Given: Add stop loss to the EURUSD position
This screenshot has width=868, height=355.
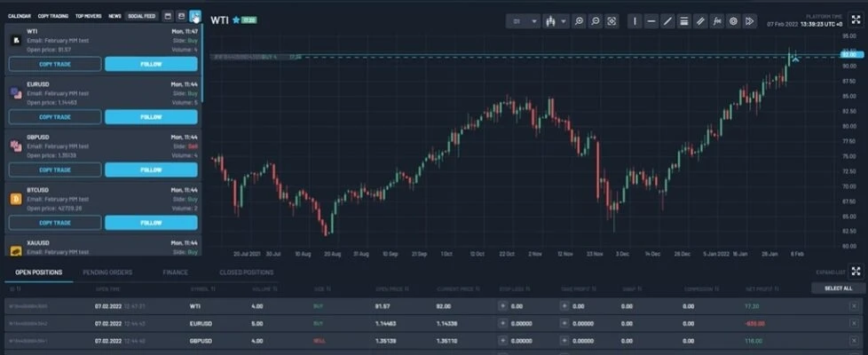Looking at the screenshot, I should pyautogui.click(x=502, y=323).
